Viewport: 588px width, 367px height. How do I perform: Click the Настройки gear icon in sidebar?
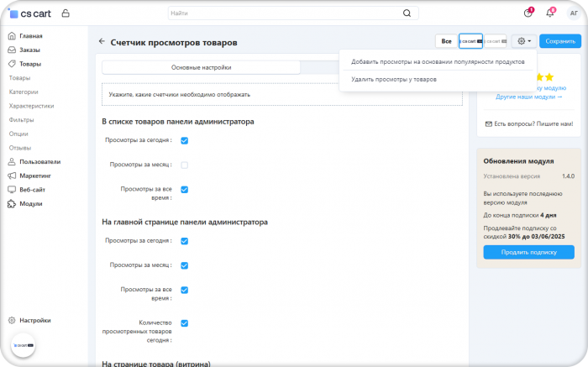click(x=12, y=320)
